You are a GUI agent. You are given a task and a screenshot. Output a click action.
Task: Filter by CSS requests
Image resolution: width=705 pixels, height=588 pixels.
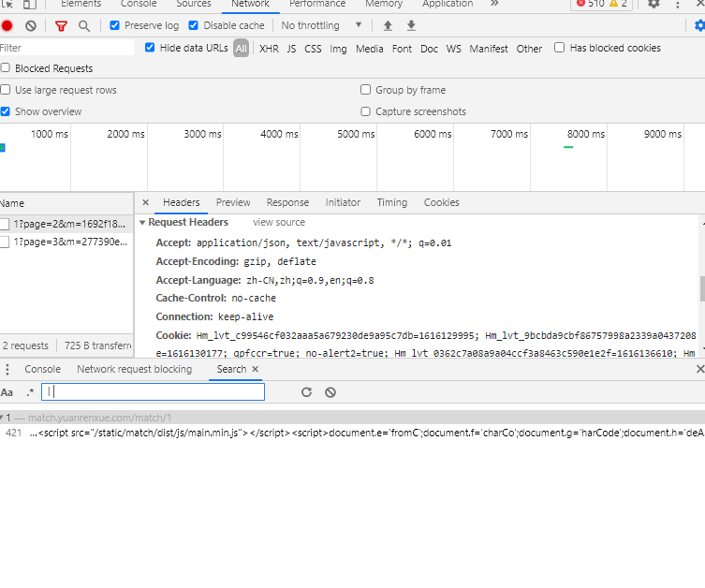pyautogui.click(x=313, y=49)
